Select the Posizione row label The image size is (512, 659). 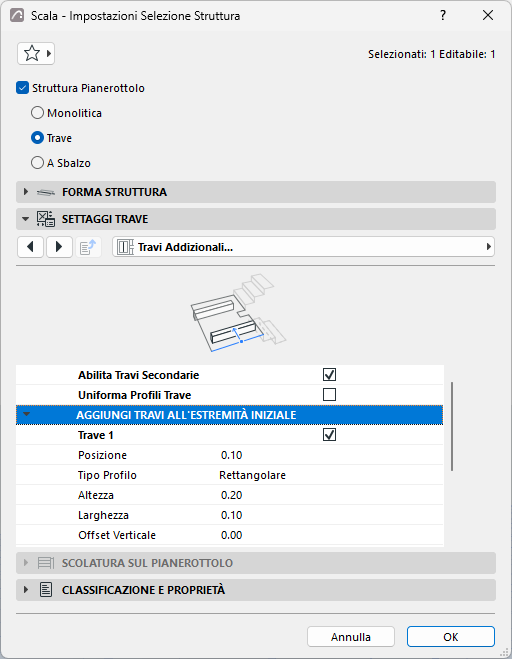pos(102,455)
